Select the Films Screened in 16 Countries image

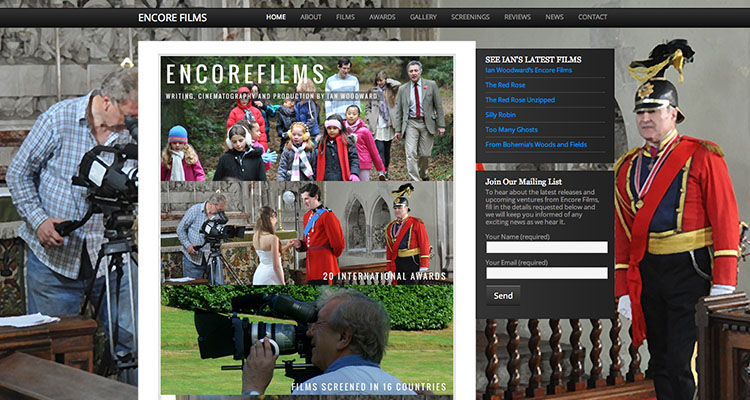(307, 340)
